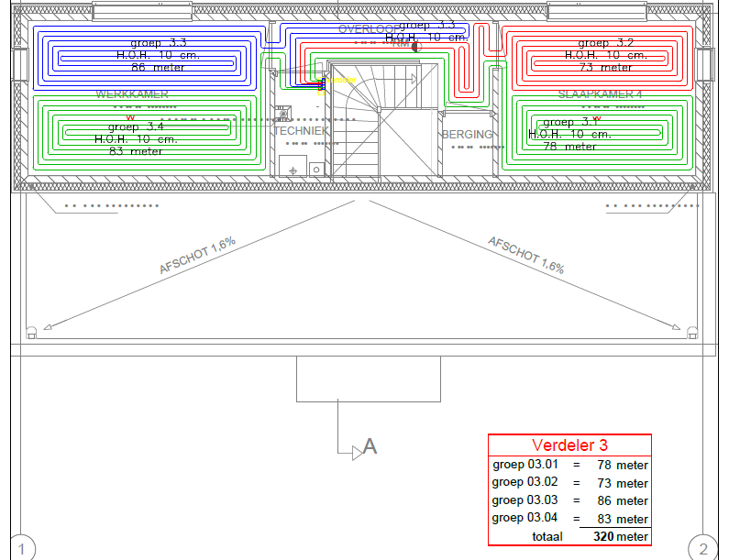
Task: Select the section marker letter A
Action: [370, 446]
